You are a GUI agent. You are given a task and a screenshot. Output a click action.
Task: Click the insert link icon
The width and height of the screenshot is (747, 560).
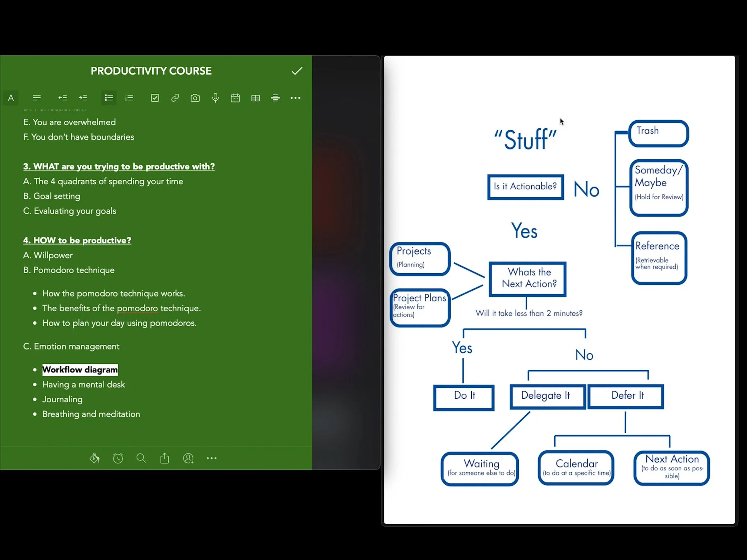pos(175,98)
